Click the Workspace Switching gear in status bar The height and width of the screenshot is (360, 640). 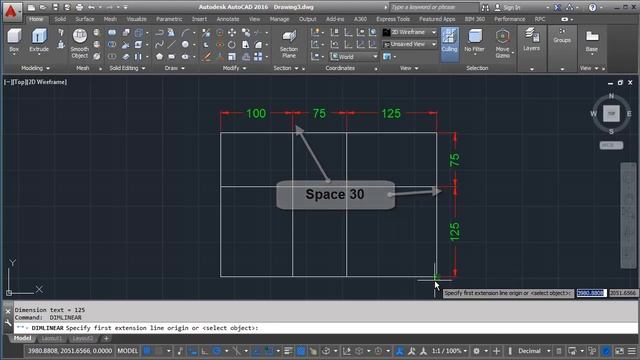tap(476, 351)
